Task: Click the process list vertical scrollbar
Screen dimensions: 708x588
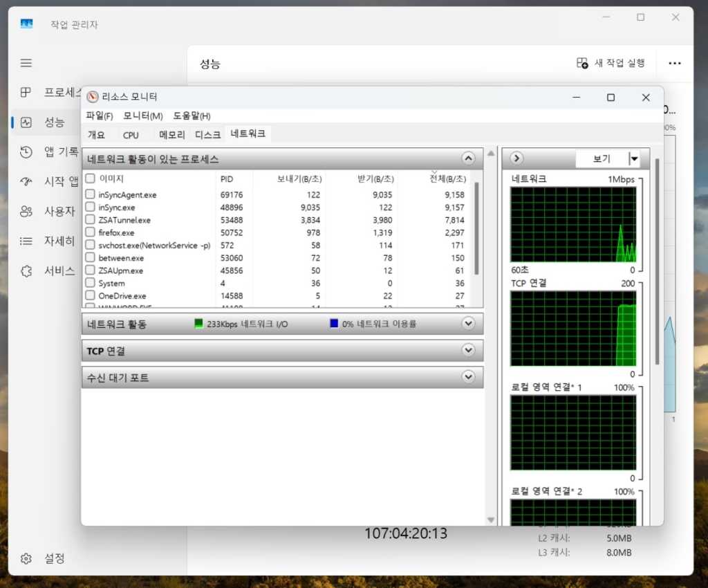Action: (476, 228)
